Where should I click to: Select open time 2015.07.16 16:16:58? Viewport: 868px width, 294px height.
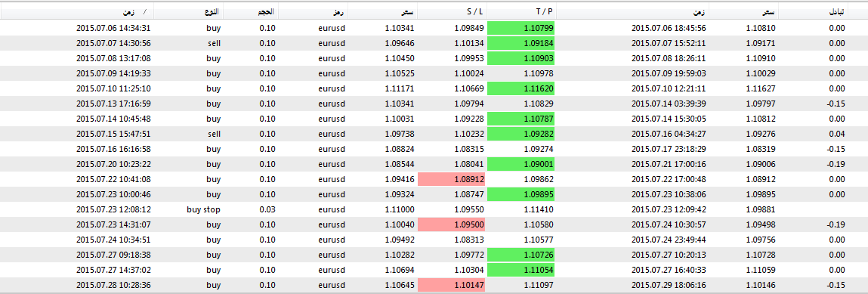pyautogui.click(x=113, y=149)
